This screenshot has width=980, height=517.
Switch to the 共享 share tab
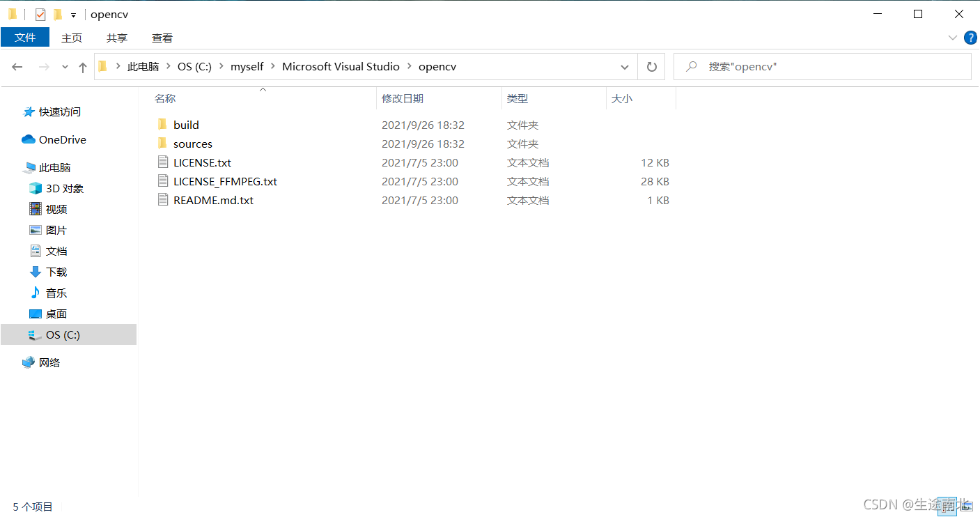[x=117, y=38]
